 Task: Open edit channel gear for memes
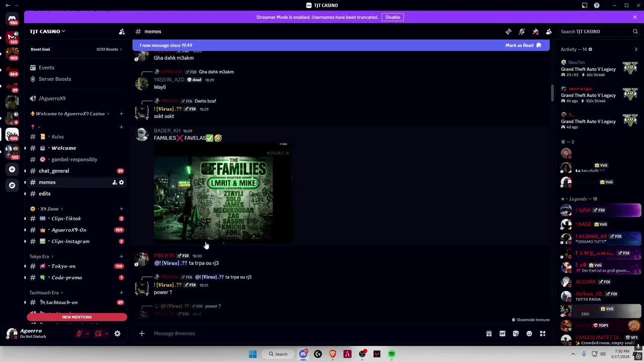[x=121, y=183]
